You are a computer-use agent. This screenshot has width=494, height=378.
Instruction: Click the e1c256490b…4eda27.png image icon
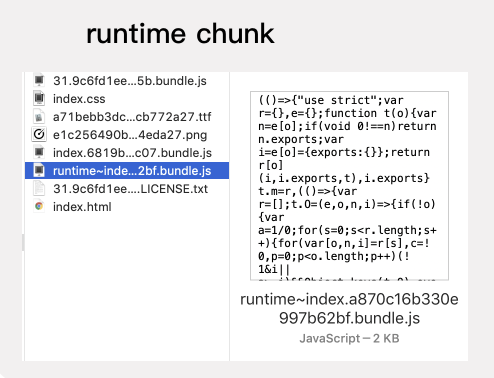pos(39,134)
